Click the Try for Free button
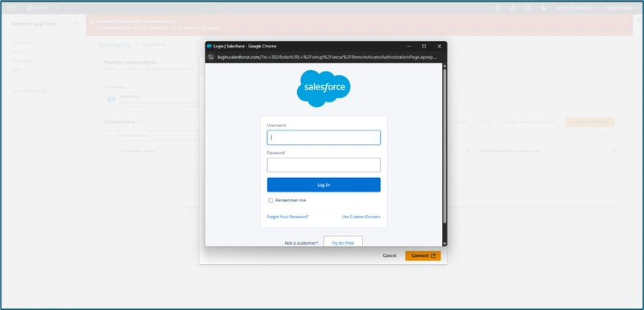This screenshot has height=310, width=644. (x=343, y=242)
